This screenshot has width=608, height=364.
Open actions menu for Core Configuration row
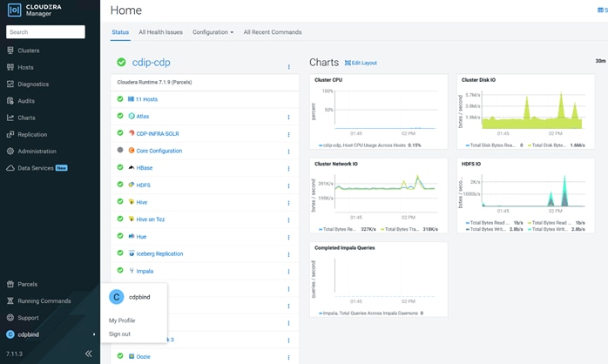pos(288,152)
